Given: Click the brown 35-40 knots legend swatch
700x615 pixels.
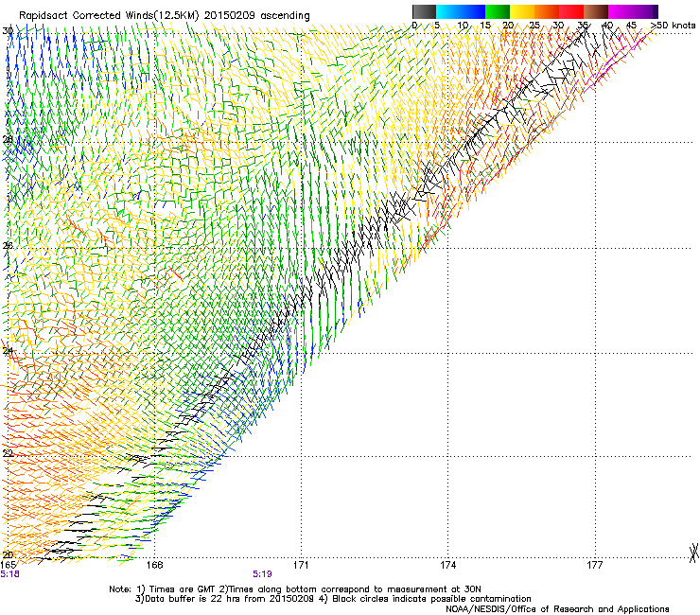Looking at the screenshot, I should (x=596, y=11).
